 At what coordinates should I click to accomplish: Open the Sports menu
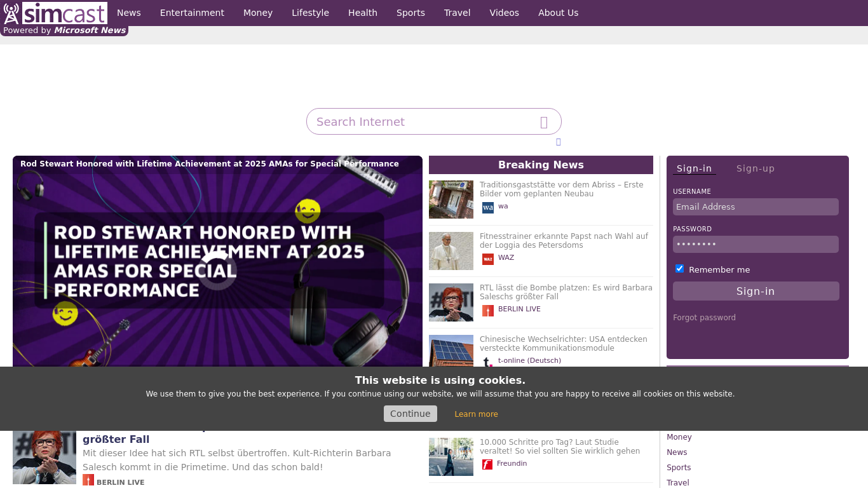point(410,13)
